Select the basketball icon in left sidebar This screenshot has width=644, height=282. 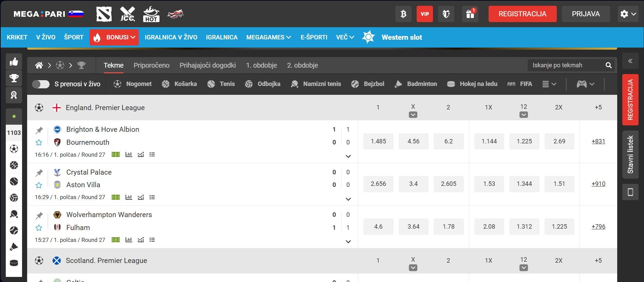pyautogui.click(x=14, y=165)
